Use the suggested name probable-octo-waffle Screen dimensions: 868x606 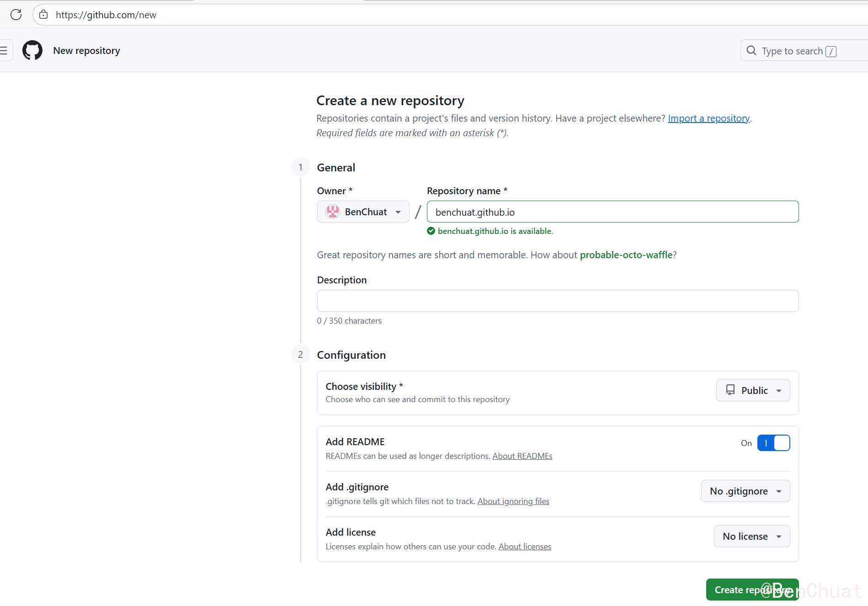pyautogui.click(x=626, y=255)
